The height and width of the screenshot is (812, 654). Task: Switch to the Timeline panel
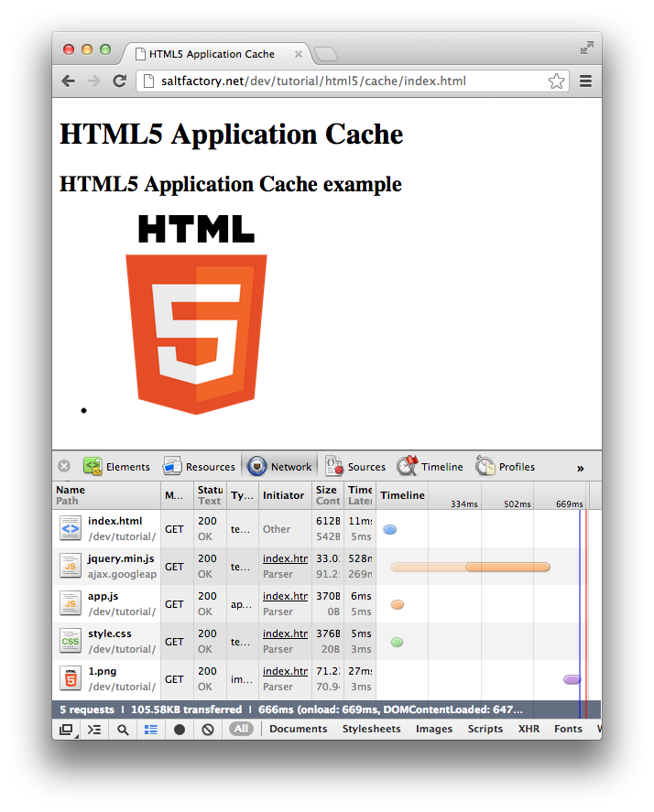tap(430, 467)
